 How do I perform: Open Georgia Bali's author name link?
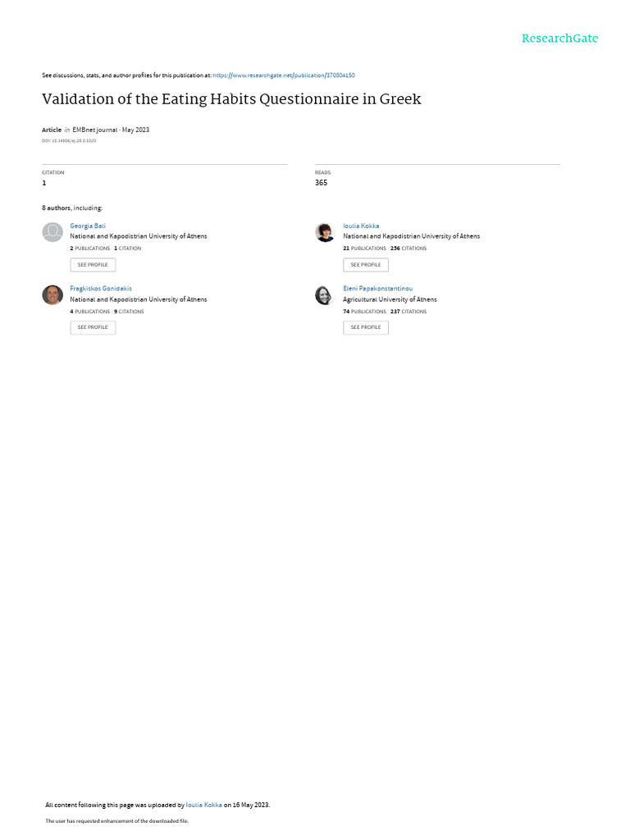(88, 226)
